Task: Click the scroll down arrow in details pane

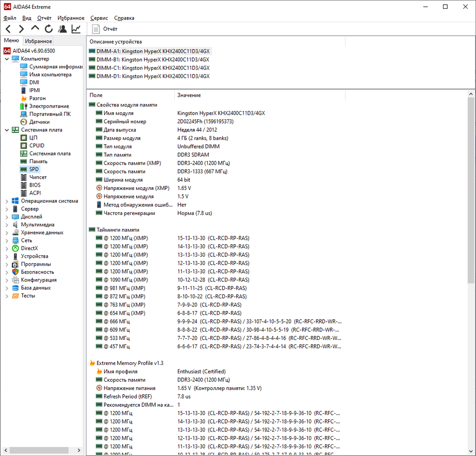Action: point(471,451)
